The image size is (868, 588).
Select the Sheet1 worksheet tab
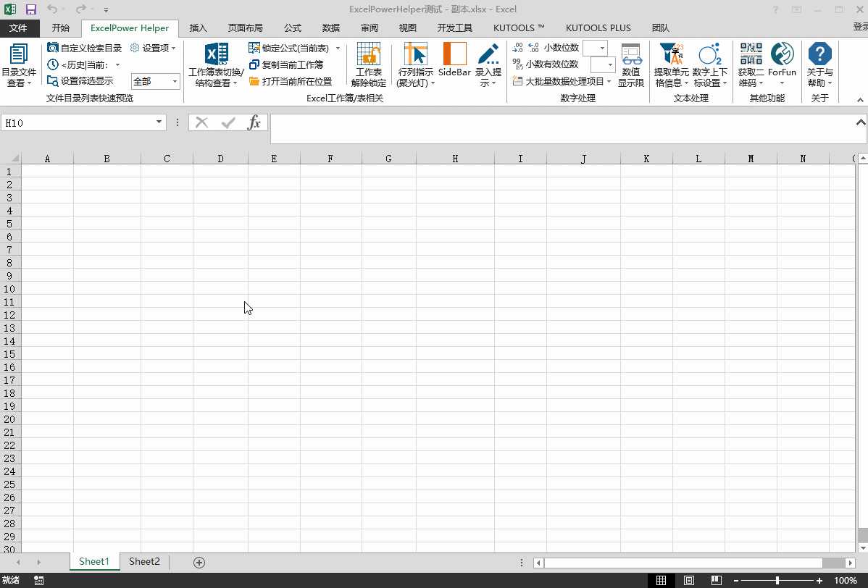(x=94, y=561)
